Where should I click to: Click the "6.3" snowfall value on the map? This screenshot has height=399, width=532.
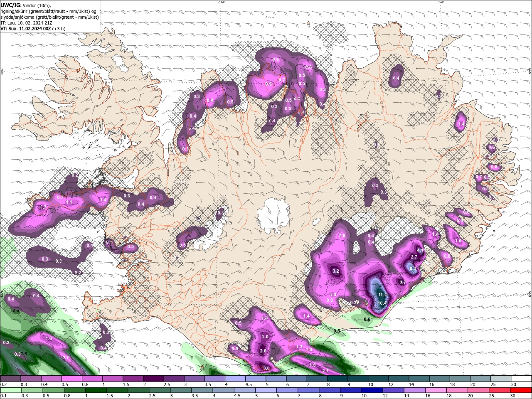pos(413,268)
